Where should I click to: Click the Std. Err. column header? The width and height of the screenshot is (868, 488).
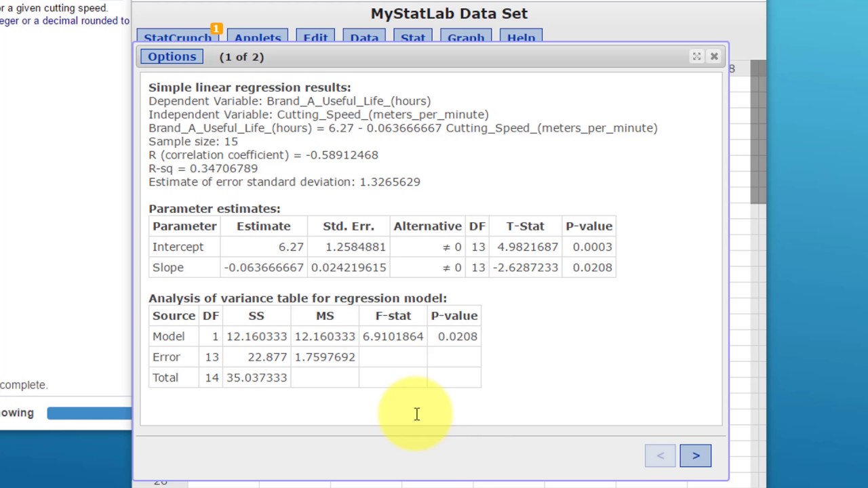pyautogui.click(x=348, y=226)
